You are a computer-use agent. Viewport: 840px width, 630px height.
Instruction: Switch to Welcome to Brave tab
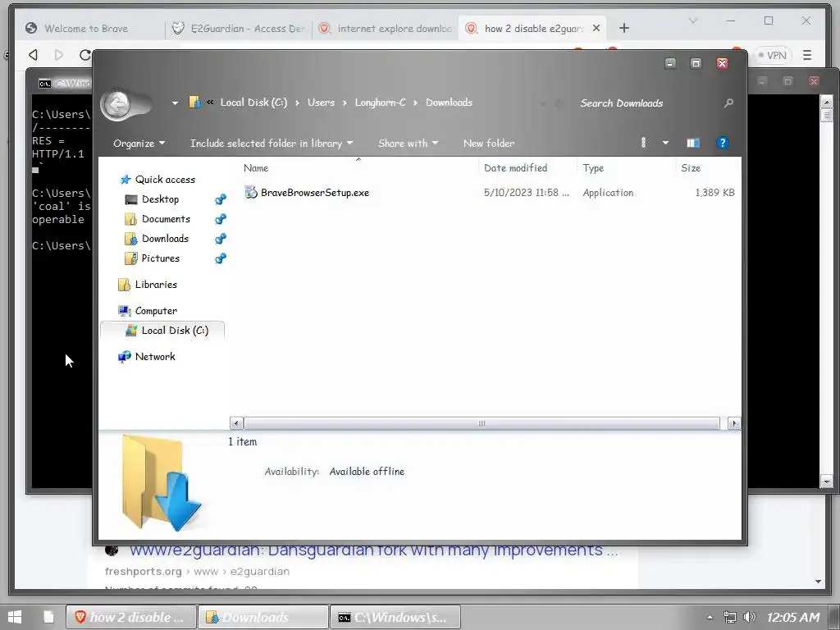85,29
